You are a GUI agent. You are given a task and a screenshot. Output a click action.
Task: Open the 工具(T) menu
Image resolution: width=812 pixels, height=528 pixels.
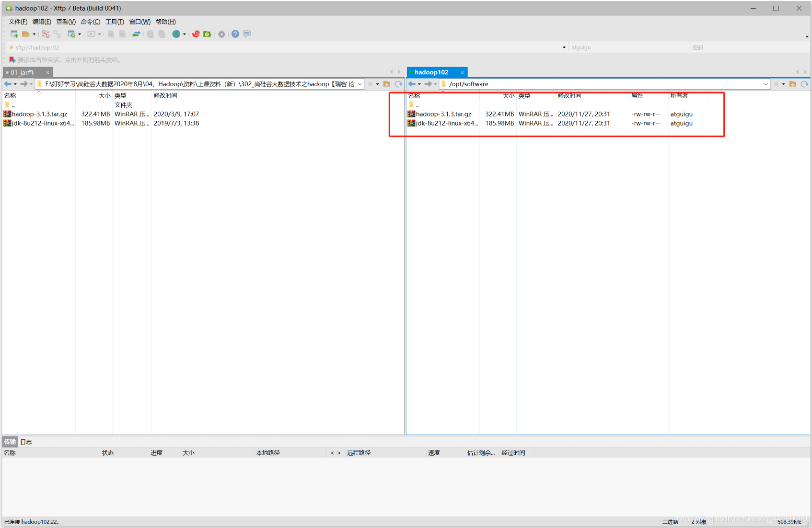[x=115, y=22]
